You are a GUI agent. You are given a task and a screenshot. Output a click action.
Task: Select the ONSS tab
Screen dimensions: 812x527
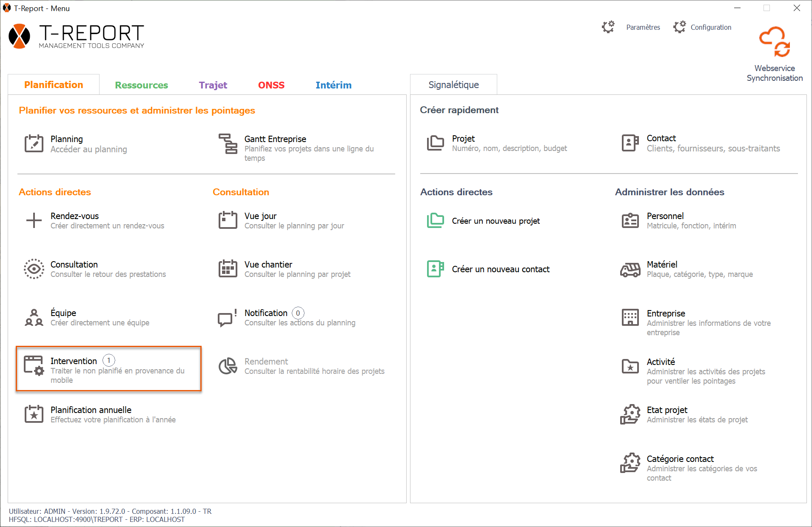(x=271, y=85)
